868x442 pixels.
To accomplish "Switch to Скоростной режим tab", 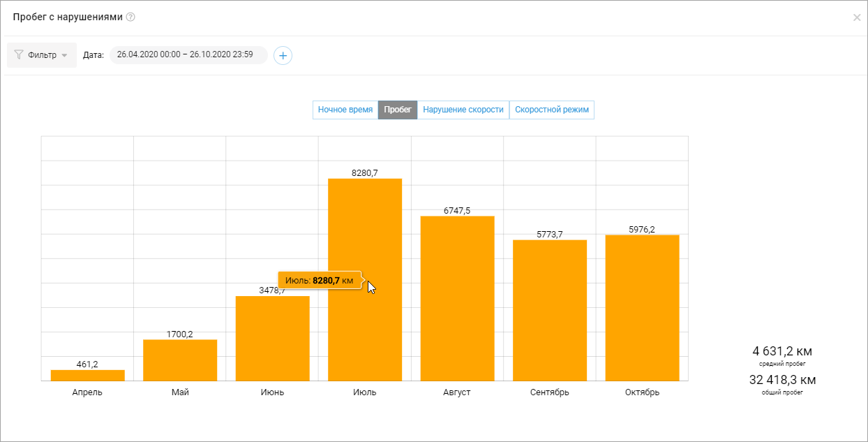I will (x=552, y=110).
